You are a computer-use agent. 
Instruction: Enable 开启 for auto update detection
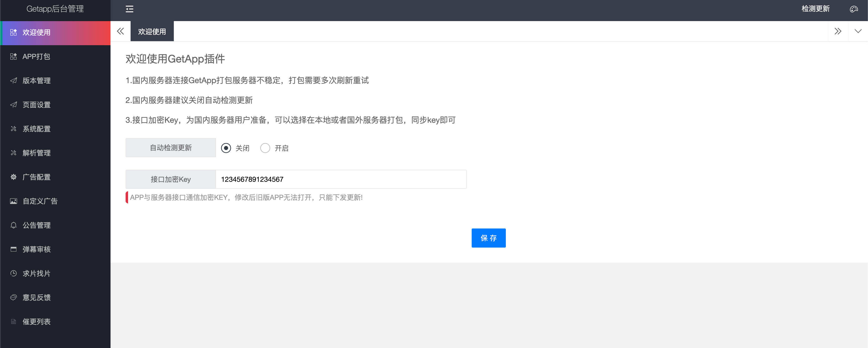tap(265, 148)
